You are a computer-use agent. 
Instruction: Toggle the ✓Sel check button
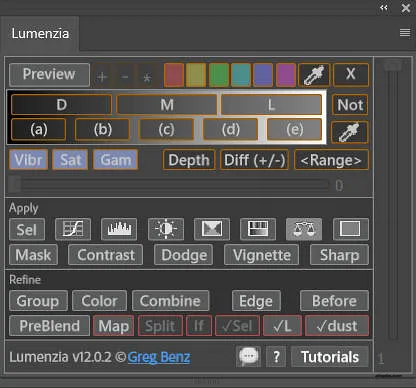click(x=237, y=326)
